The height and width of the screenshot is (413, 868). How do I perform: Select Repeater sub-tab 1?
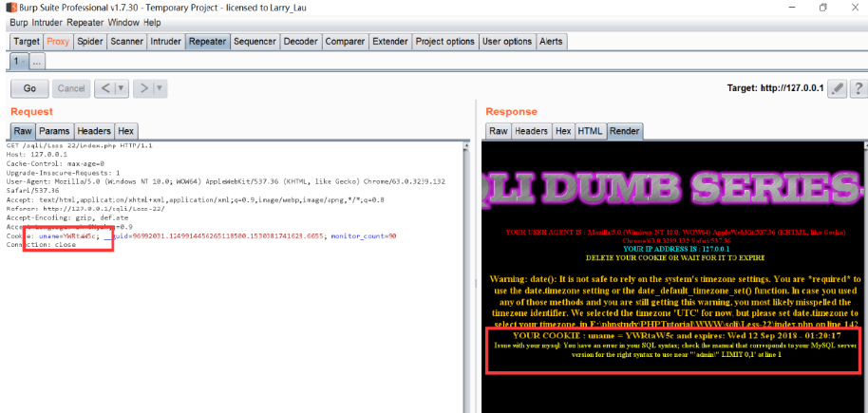pyautogui.click(x=19, y=62)
